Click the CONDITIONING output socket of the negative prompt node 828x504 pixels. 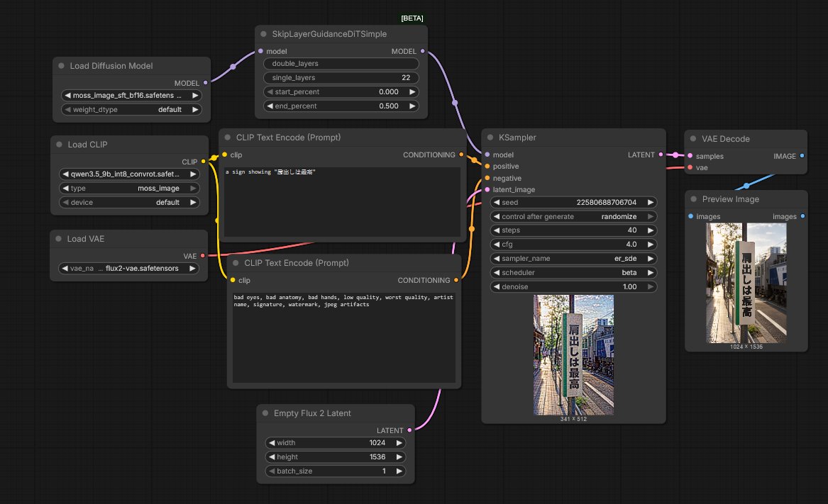point(456,280)
